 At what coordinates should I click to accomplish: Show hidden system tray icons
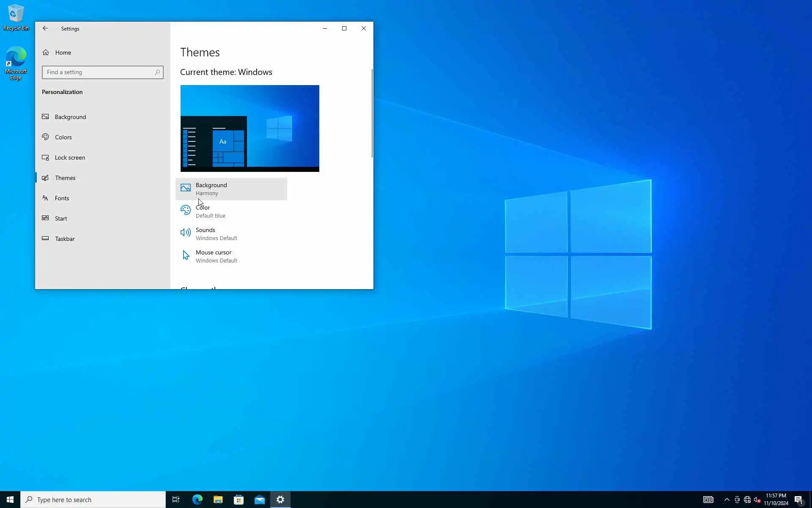pos(727,500)
